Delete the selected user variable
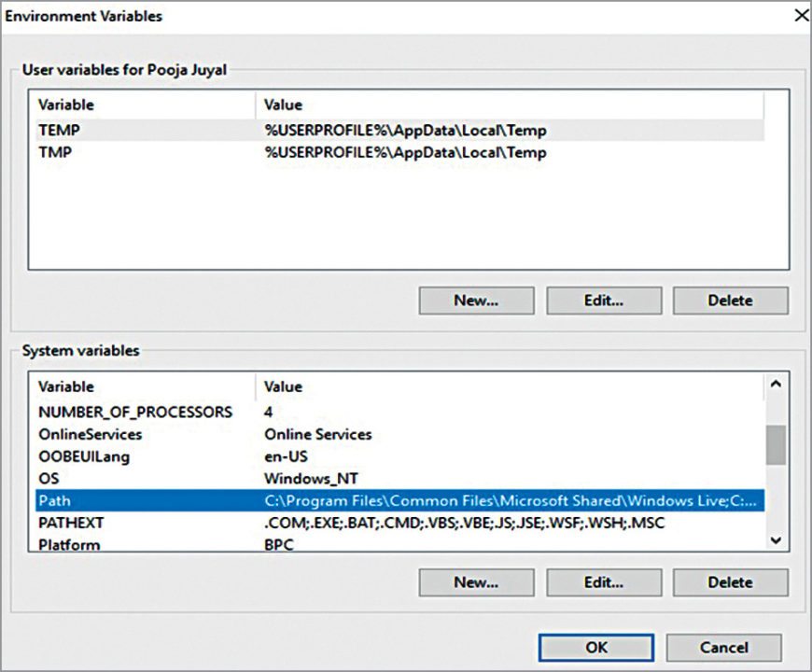This screenshot has height=672, width=812. tap(731, 300)
